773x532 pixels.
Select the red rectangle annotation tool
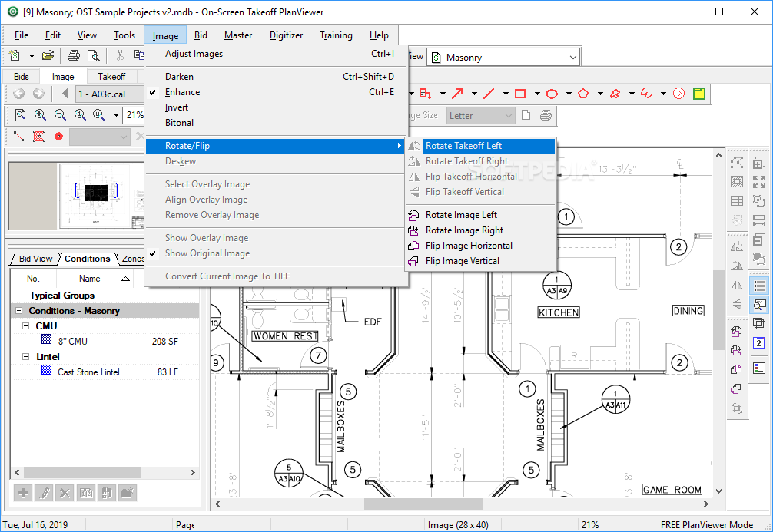tap(520, 93)
